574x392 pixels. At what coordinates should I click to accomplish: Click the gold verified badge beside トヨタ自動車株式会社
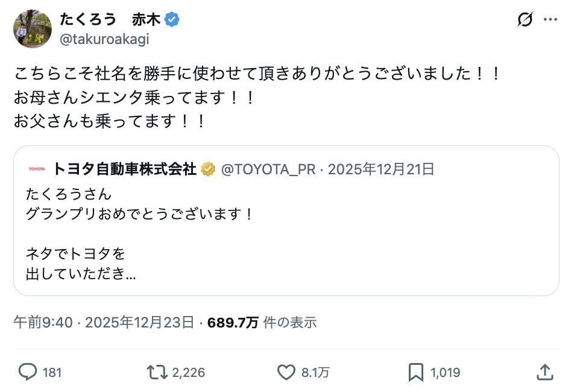209,169
